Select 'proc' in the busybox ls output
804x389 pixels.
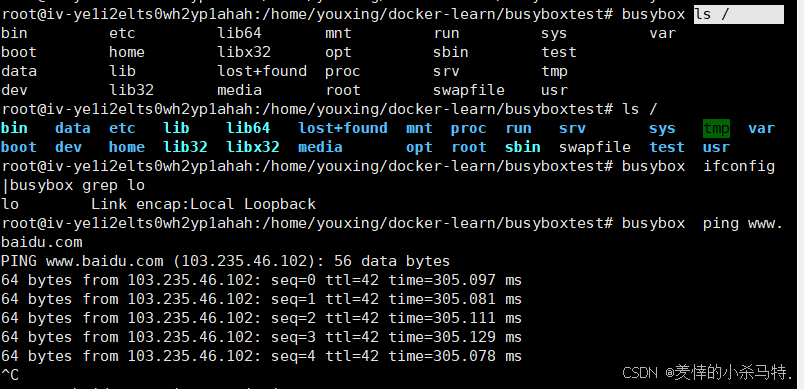point(343,72)
